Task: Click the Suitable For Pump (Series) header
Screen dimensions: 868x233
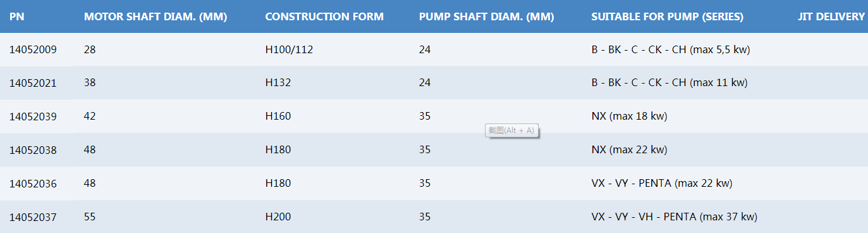Action: 668,16
